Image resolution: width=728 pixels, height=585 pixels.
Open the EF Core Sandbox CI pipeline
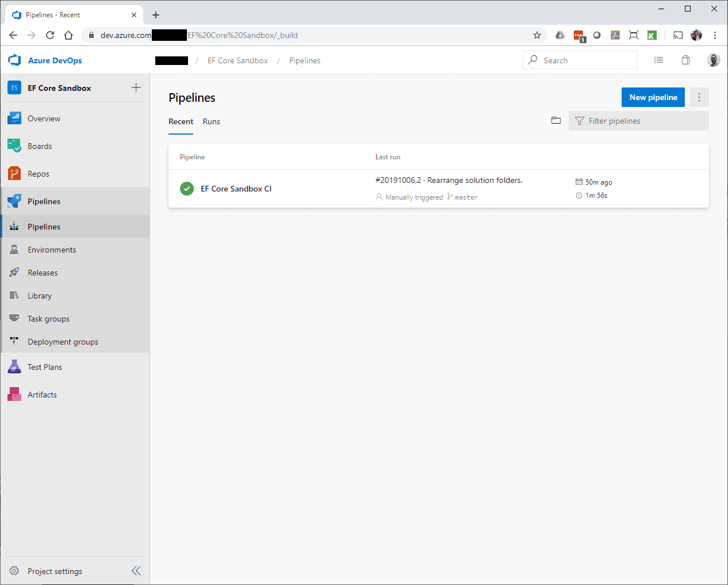[236, 189]
